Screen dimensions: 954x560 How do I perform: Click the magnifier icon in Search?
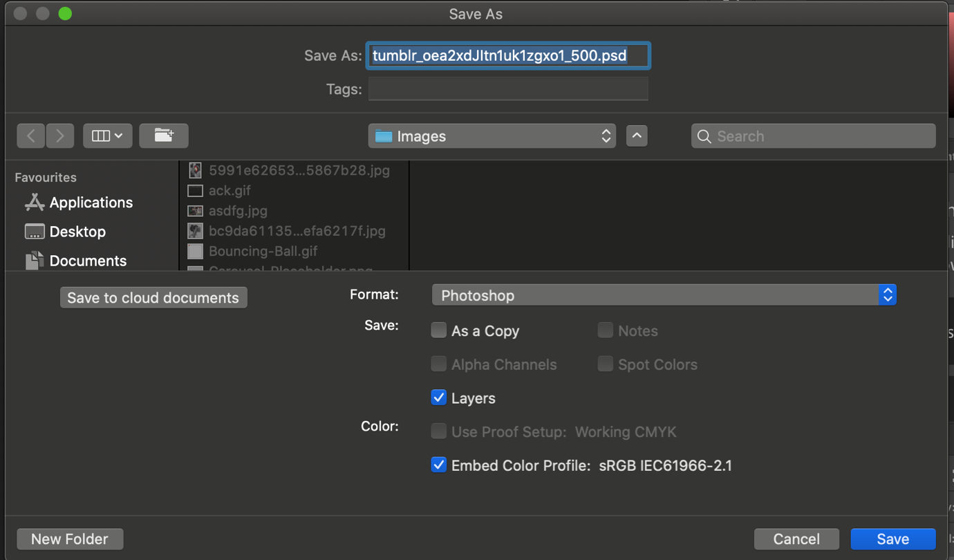[704, 136]
